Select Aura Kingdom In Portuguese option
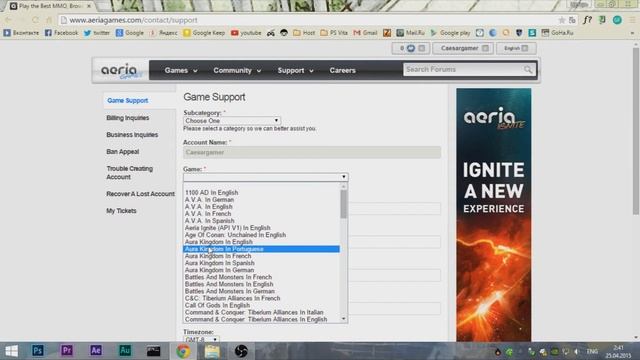Viewport: 640px width, 360px height. 261,249
